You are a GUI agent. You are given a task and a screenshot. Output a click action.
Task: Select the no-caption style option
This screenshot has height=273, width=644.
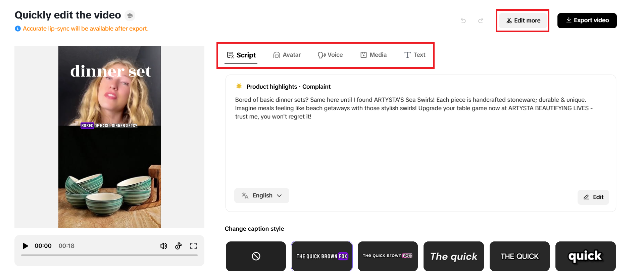click(x=256, y=256)
